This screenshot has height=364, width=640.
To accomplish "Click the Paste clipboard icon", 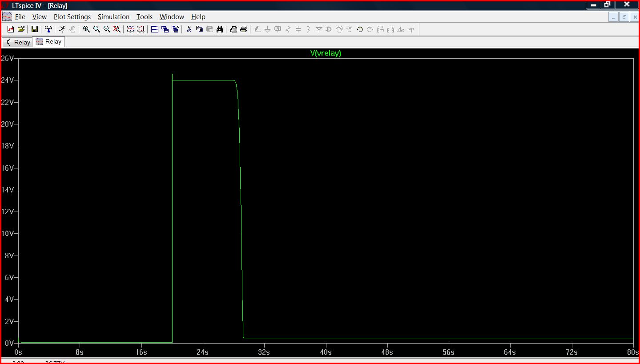I will click(209, 29).
